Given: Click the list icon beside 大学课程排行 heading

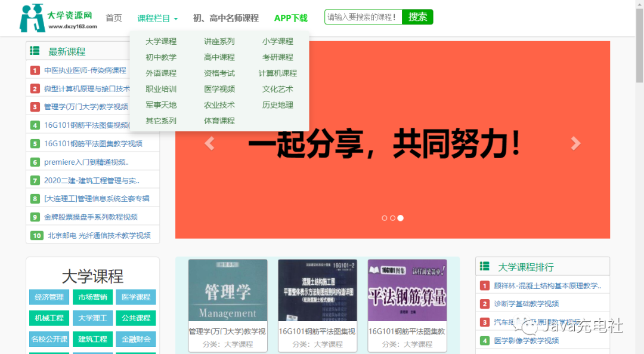Looking at the screenshot, I should coord(485,266).
